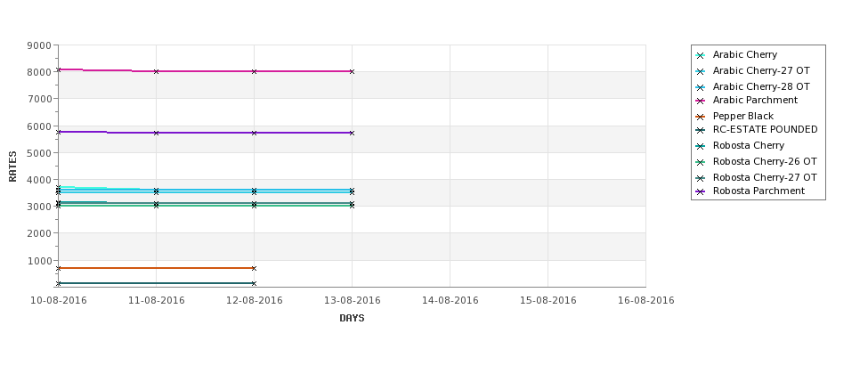The width and height of the screenshot is (868, 382).
Task: Click RC-ESTATE POUNDED point on 12-08-2016
Action: coord(254,283)
